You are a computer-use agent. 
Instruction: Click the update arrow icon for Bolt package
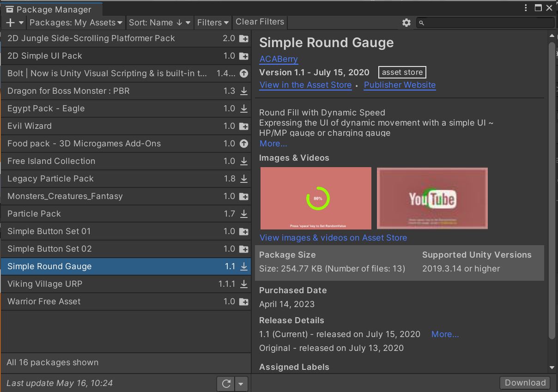pos(244,74)
